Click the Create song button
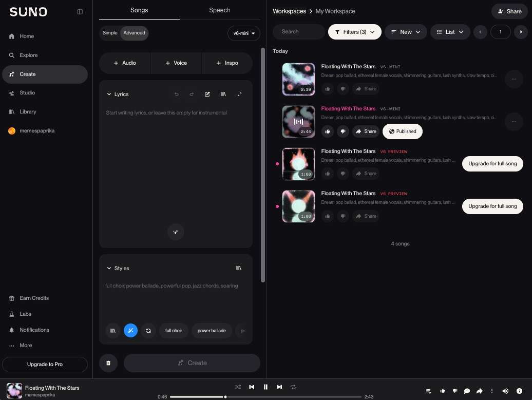Image resolution: width=532 pixels, height=400 pixels. click(x=192, y=364)
